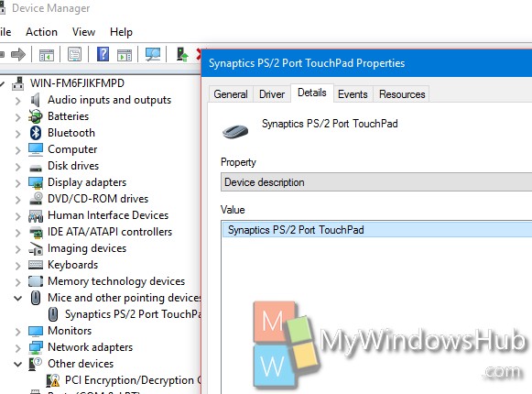532x394 pixels.
Task: Open the View menu
Action: click(x=83, y=32)
